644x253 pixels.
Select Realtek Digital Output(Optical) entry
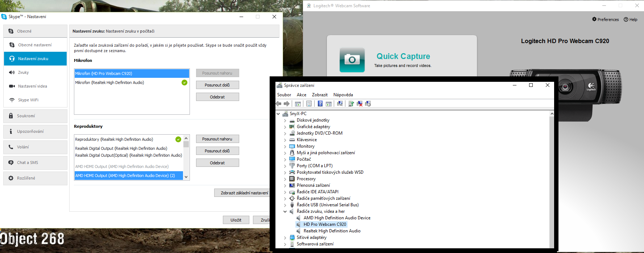(128, 155)
